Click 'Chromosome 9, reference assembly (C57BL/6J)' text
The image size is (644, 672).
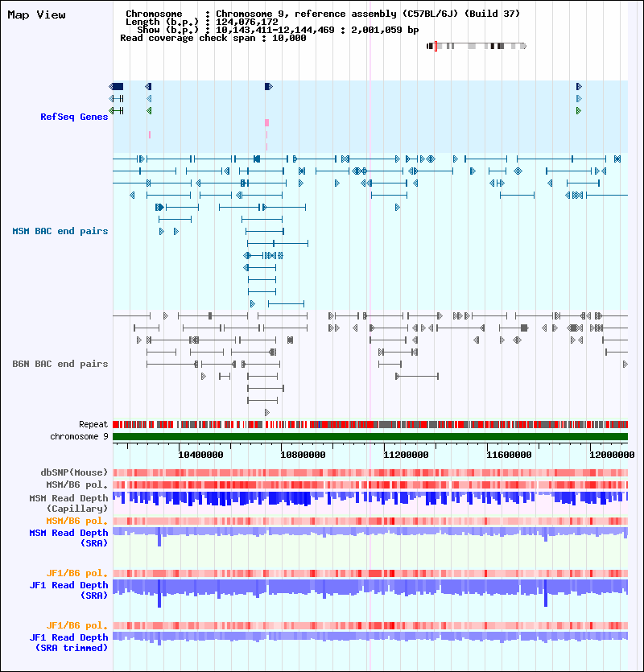coord(336,14)
